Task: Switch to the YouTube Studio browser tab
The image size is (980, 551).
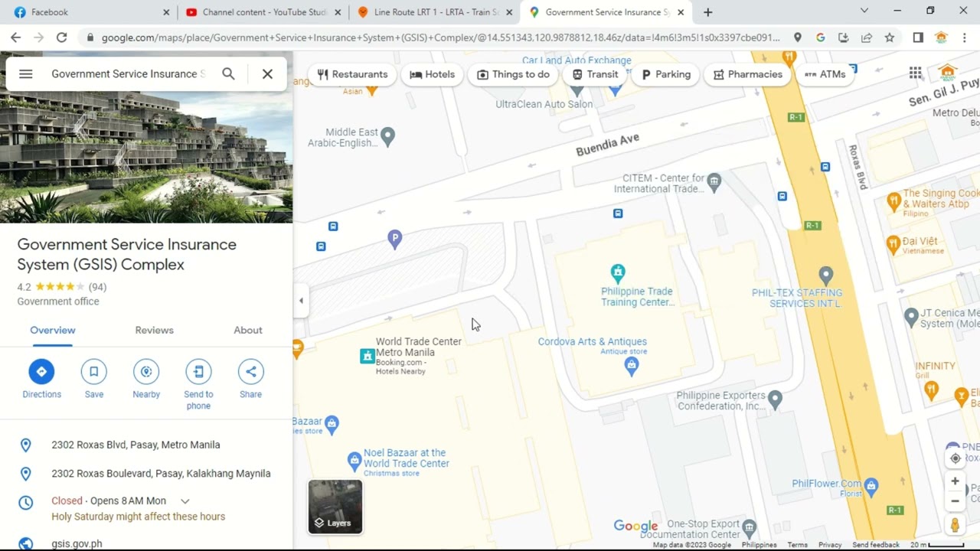Action: point(264,12)
